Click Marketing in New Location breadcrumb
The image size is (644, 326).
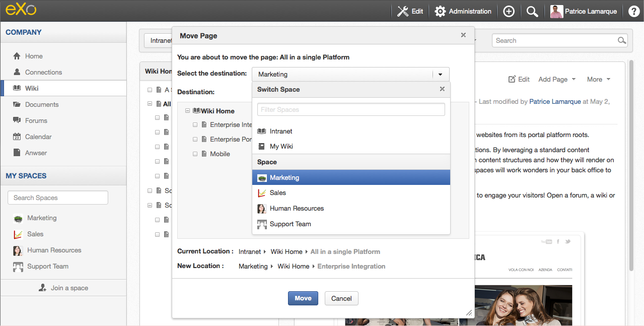click(x=253, y=266)
